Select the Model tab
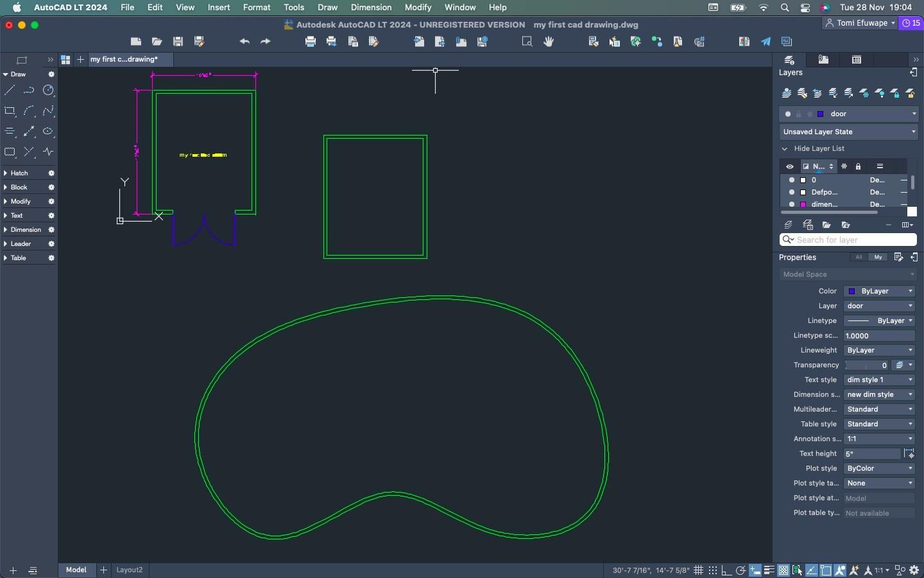The image size is (924, 578). 76,570
